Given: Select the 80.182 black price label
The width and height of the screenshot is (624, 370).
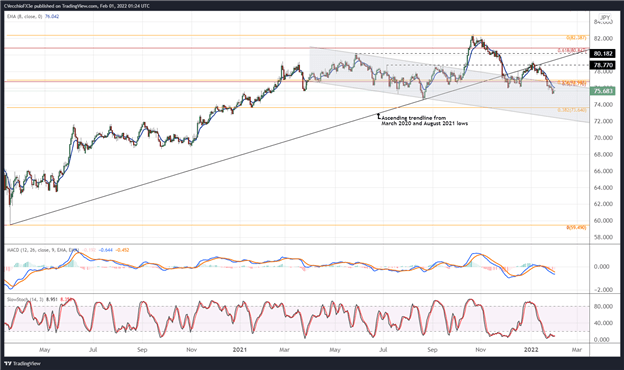Looking at the screenshot, I should click(x=603, y=53).
